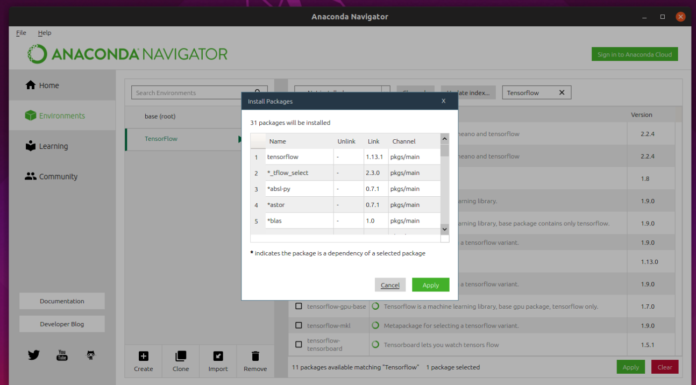This screenshot has height=385, width=696.
Task: Open Environments via its green cube icon
Action: pos(30,115)
